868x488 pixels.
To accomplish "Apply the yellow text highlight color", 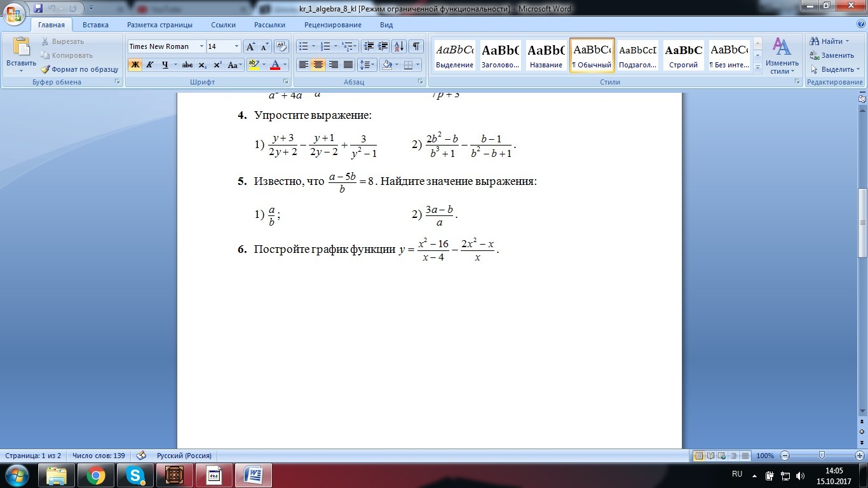I will 254,65.
